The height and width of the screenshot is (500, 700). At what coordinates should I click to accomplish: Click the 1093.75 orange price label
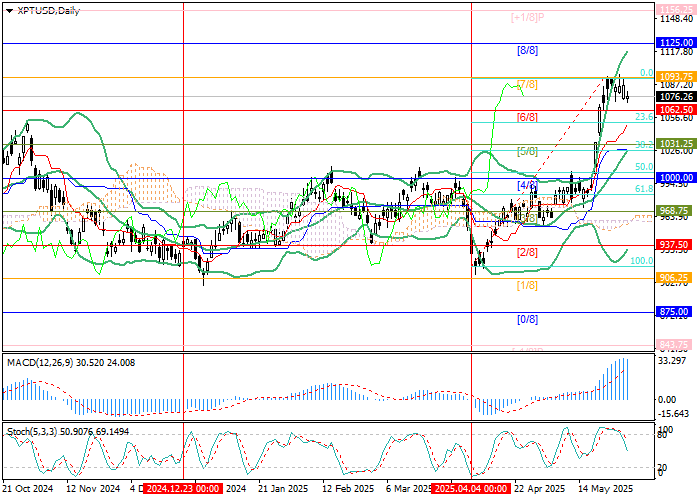(x=676, y=76)
